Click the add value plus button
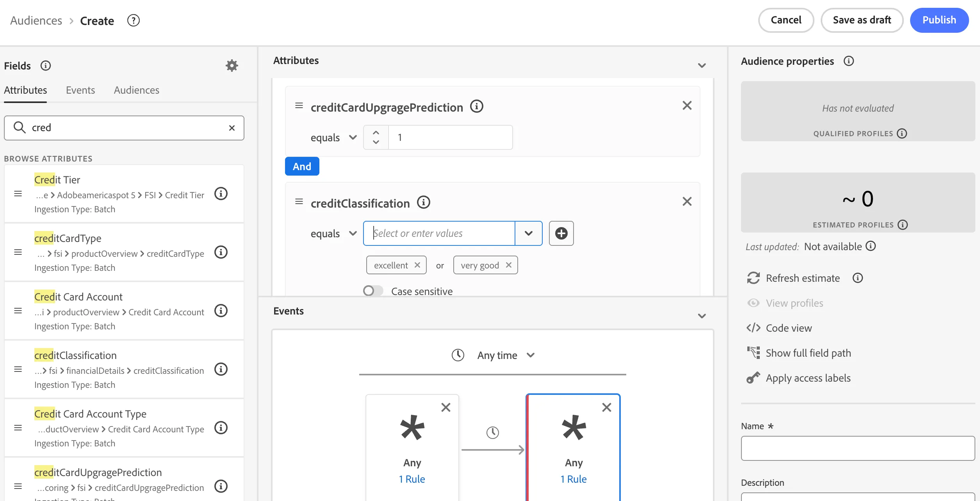Image resolution: width=980 pixels, height=501 pixels. pos(561,233)
